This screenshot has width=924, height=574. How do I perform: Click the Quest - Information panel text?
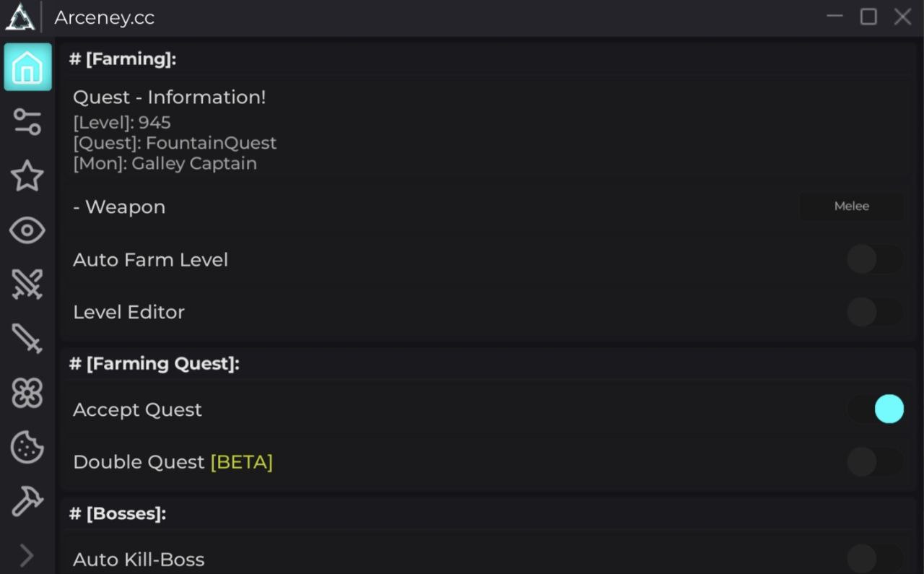[170, 97]
